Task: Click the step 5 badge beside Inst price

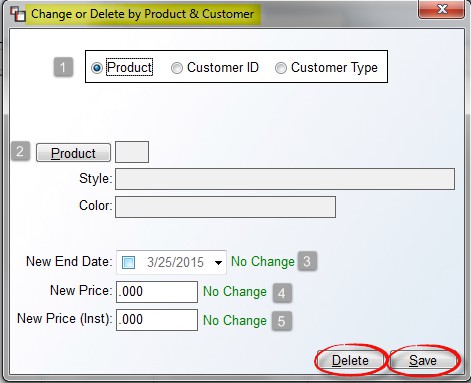Action: (282, 321)
